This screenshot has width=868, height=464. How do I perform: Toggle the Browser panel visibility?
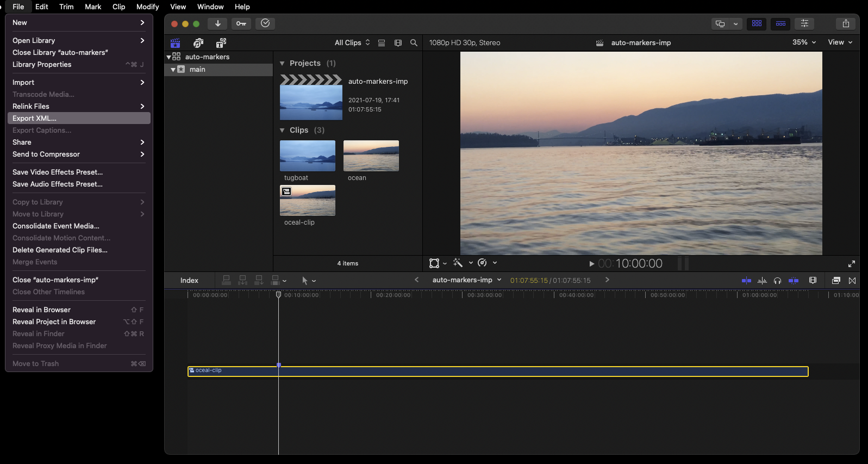(x=757, y=23)
